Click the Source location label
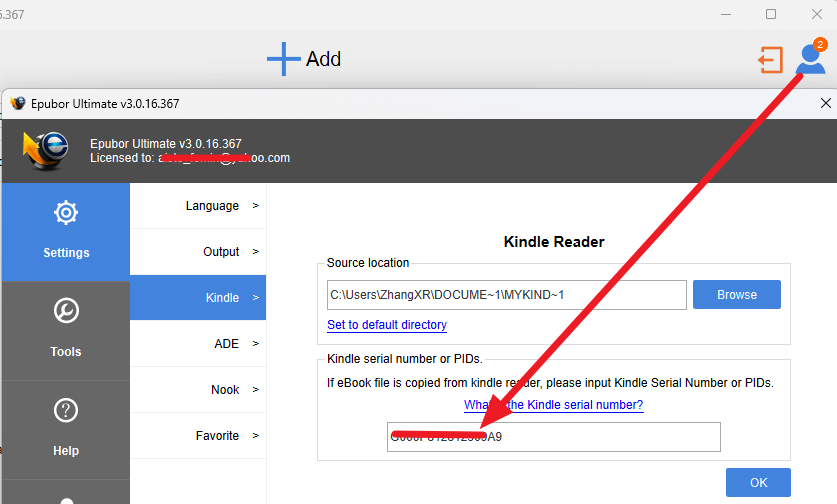This screenshot has width=837, height=504. 368,263
